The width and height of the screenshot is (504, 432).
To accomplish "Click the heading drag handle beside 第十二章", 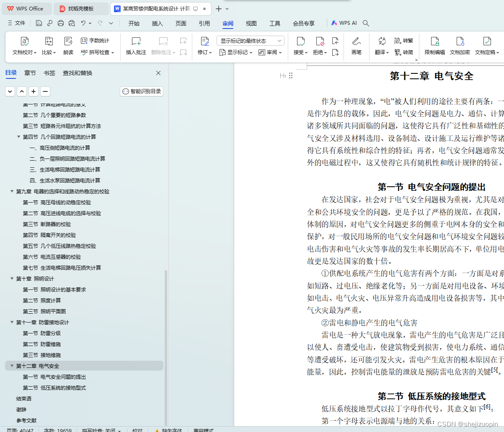I will pyautogui.click(x=291, y=75).
